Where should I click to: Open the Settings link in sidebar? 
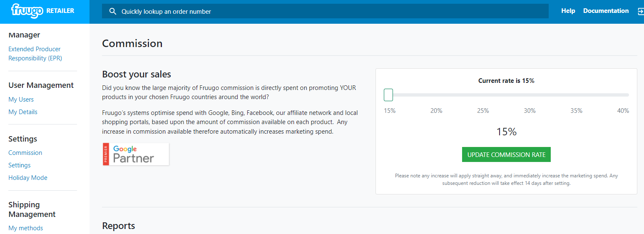coord(20,165)
